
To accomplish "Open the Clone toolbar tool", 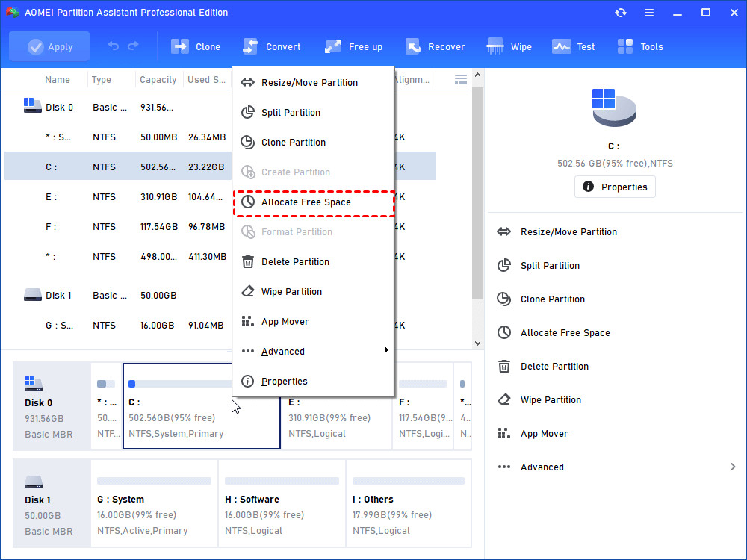I will pos(196,46).
